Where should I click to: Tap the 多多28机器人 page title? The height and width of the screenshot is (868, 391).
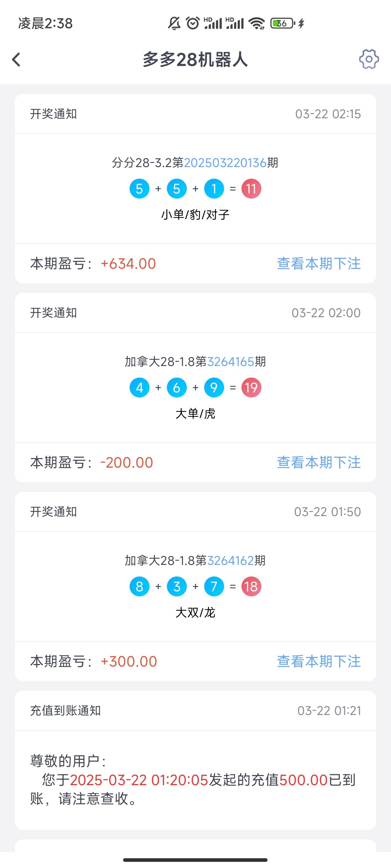pos(195,60)
